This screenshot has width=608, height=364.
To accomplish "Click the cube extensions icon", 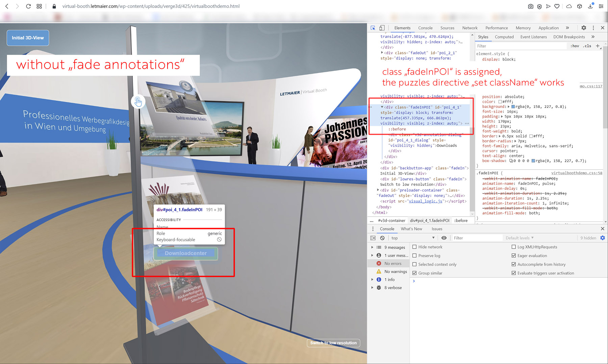I will (x=580, y=6).
